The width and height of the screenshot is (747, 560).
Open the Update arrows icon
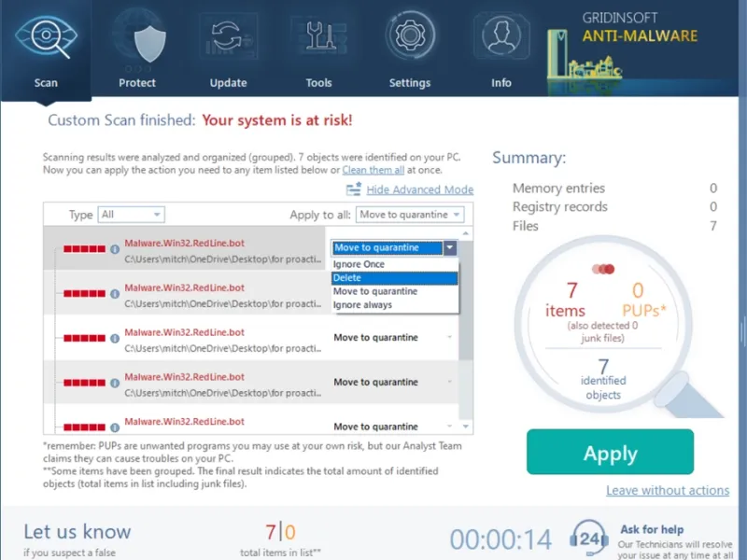click(228, 36)
